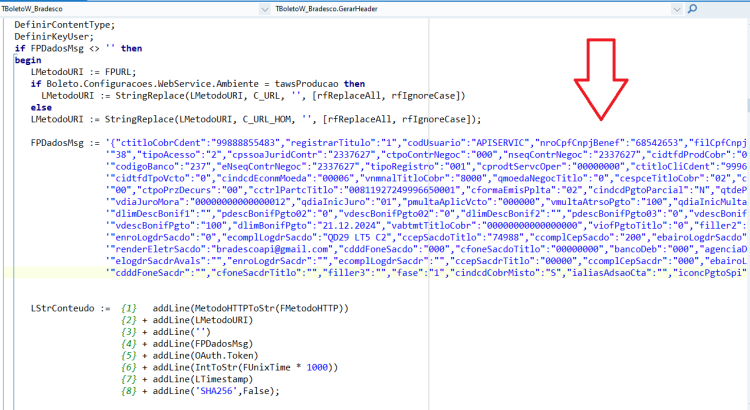Click the {5} addLine(OAuth.Token) line

click(189, 356)
